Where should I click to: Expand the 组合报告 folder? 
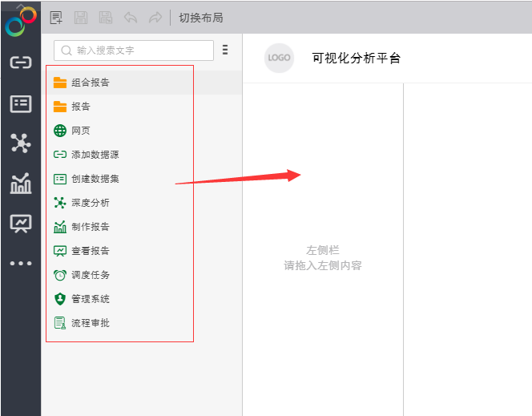(x=90, y=83)
